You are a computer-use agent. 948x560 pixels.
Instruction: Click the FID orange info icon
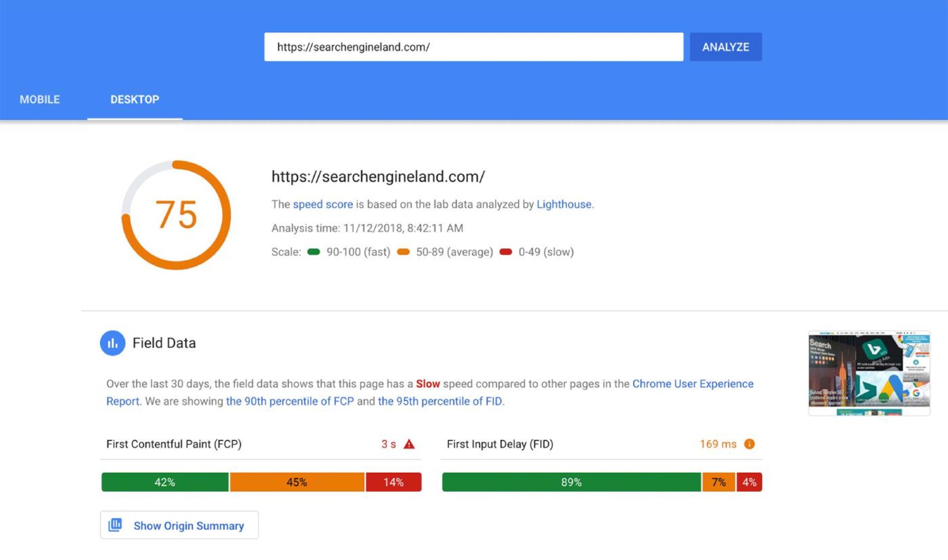click(750, 444)
